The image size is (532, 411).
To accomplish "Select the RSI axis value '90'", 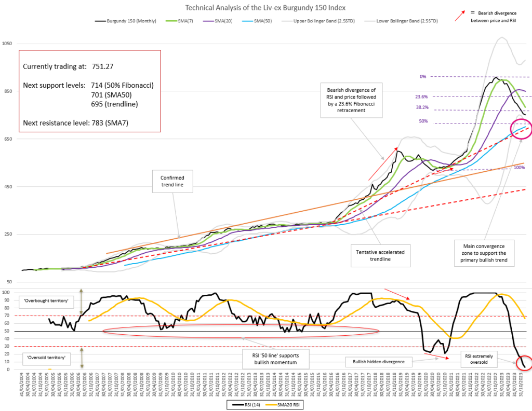I will coord(6,300).
